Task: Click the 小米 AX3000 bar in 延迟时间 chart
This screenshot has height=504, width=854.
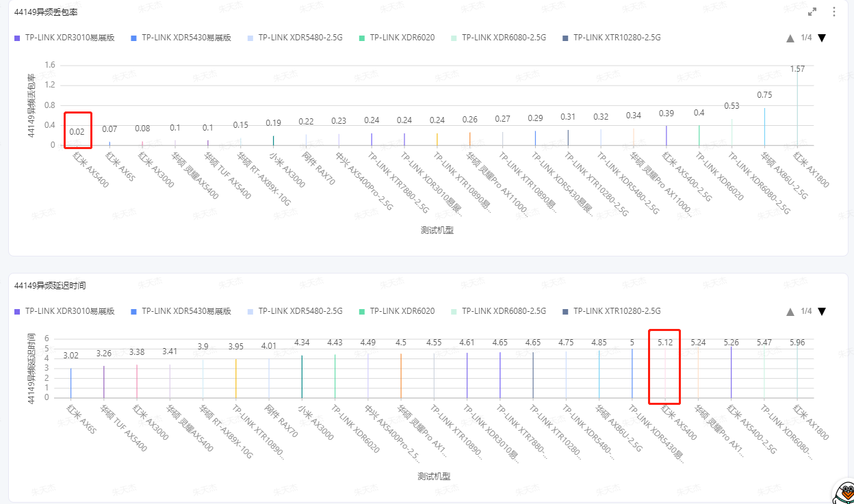Action: point(302,377)
